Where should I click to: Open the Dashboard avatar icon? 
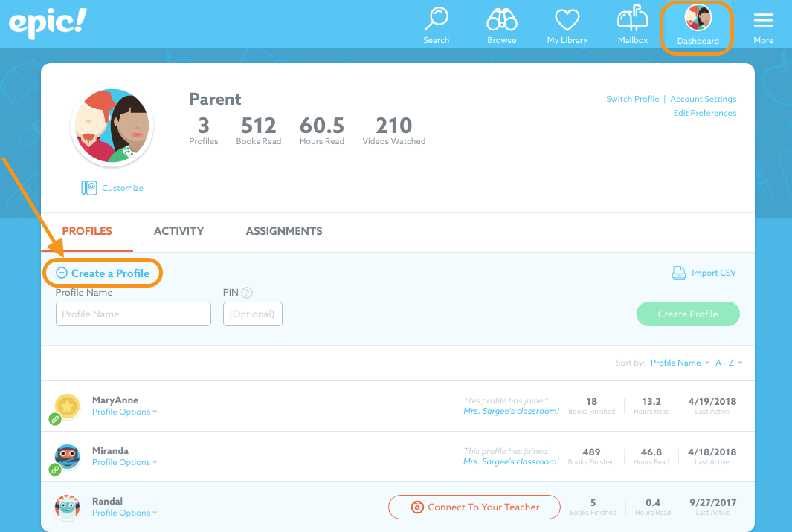(698, 18)
